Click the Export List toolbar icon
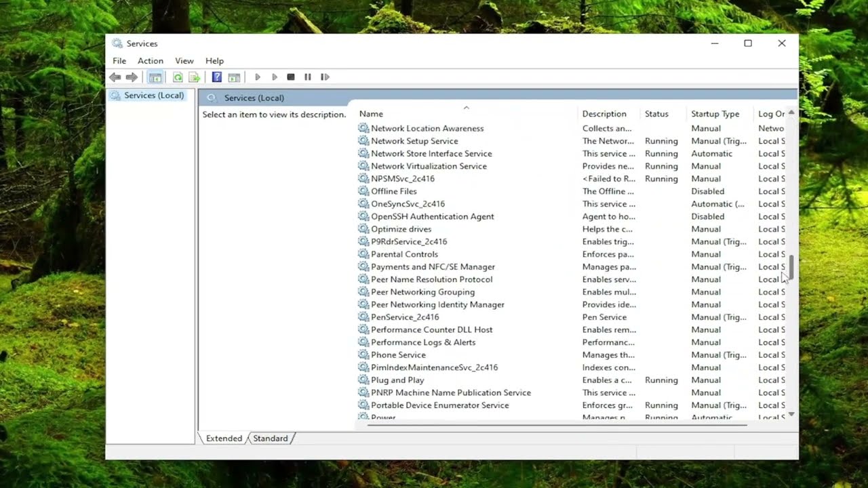 point(194,77)
